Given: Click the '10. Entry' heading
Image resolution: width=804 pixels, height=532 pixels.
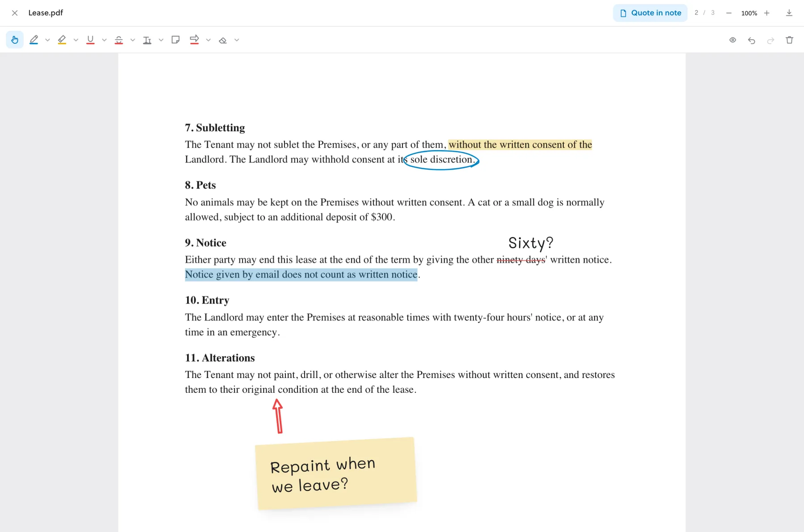Looking at the screenshot, I should tap(207, 300).
